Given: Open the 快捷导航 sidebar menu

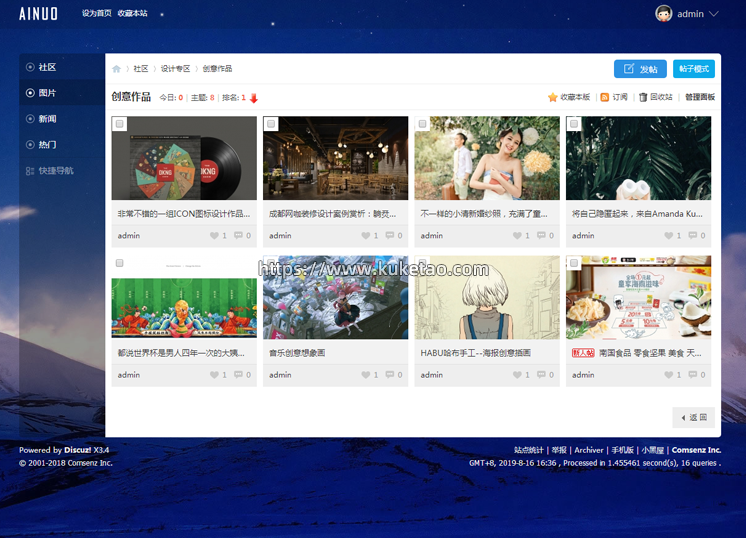Looking at the screenshot, I should click(x=62, y=171).
